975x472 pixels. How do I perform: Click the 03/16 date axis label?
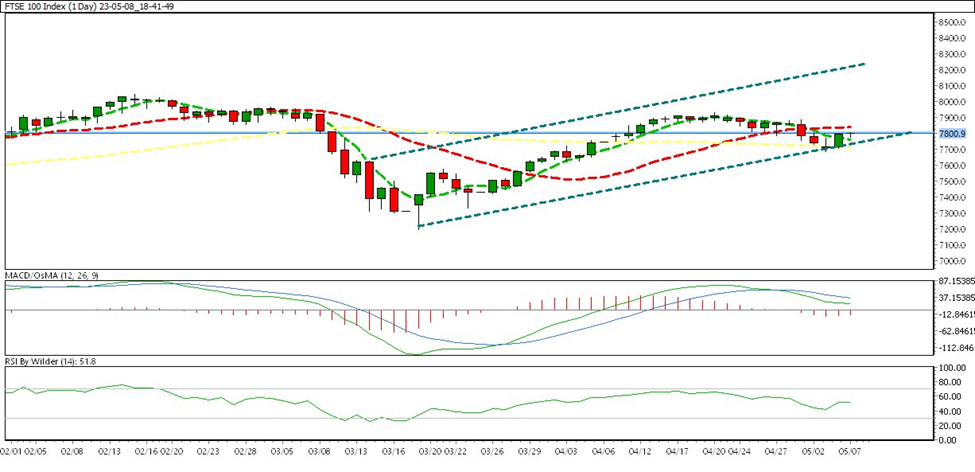(393, 450)
